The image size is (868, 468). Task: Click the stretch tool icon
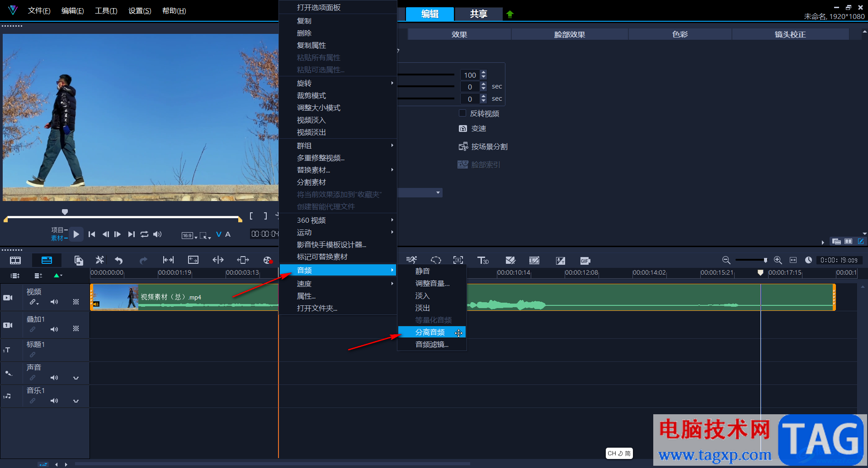coord(193,260)
